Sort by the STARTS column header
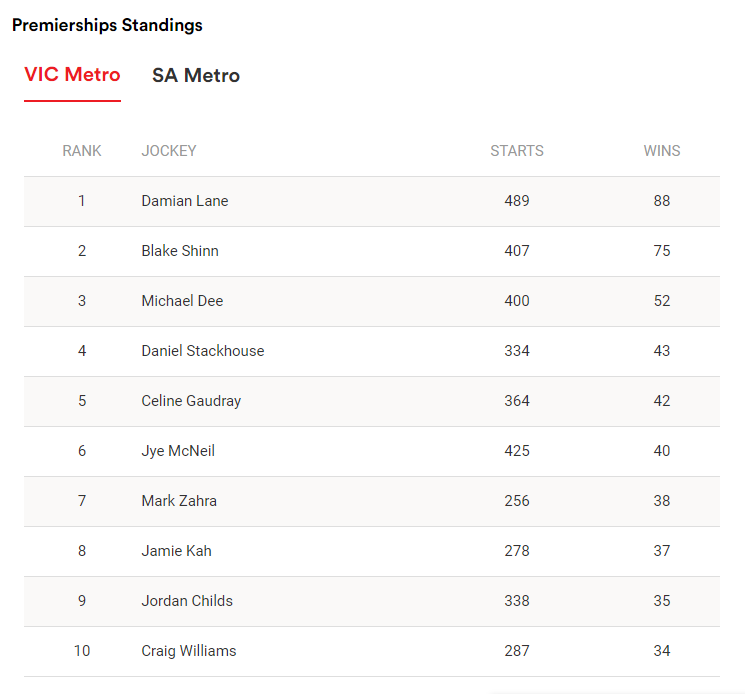Viewport: 745px width, 694px height. (x=517, y=151)
